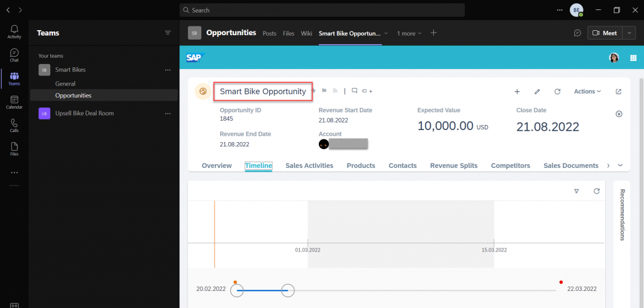This screenshot has width=644, height=308.
Task: Switch to the Posts tab
Action: 269,33
